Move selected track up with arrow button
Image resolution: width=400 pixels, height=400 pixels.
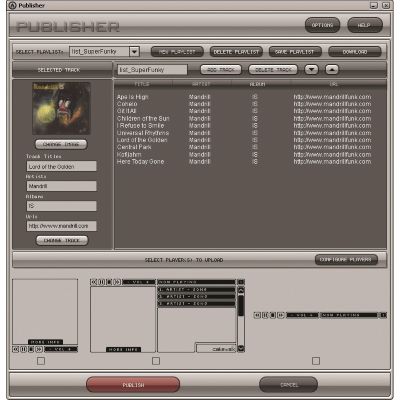pyautogui.click(x=332, y=70)
